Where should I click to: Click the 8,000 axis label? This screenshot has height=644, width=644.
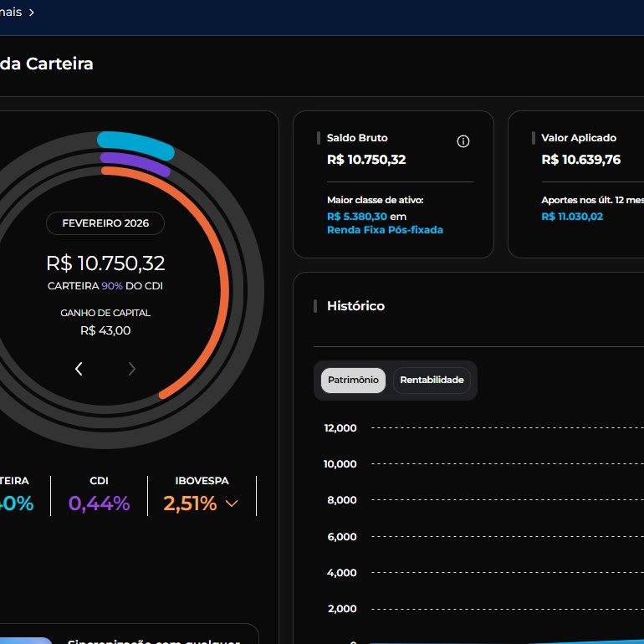click(x=342, y=500)
